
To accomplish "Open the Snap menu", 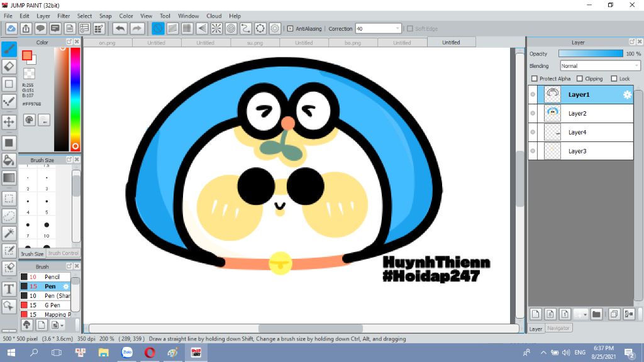I will pos(105,16).
